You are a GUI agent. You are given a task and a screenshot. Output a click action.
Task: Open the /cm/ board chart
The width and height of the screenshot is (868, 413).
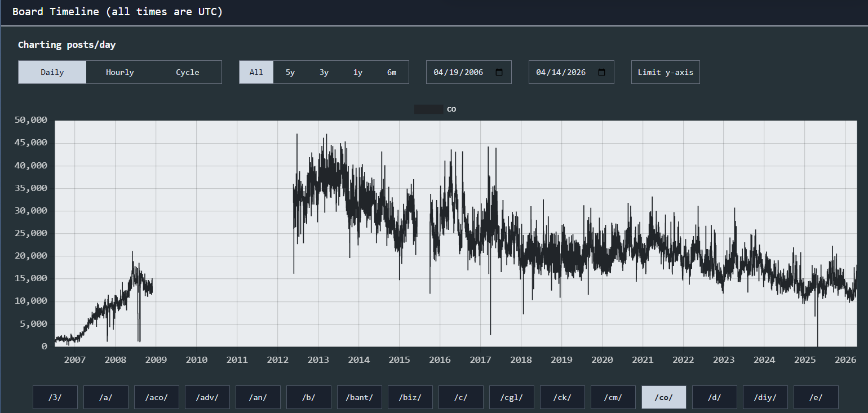tap(613, 397)
